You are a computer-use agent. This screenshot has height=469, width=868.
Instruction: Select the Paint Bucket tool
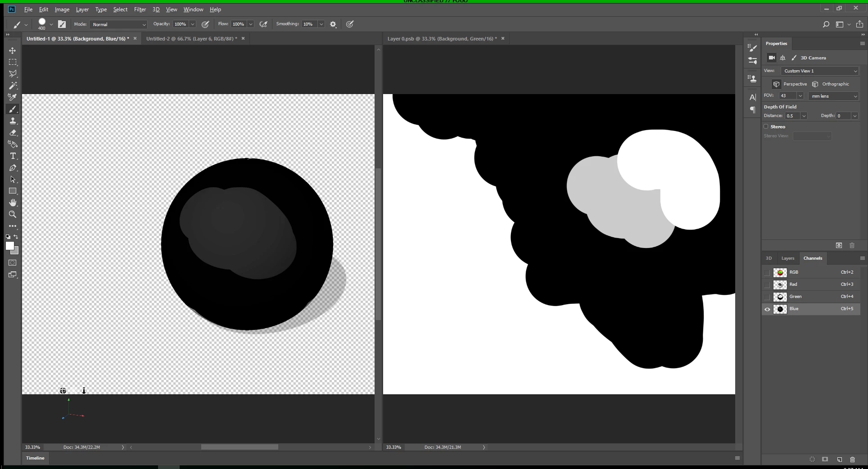coord(13,144)
